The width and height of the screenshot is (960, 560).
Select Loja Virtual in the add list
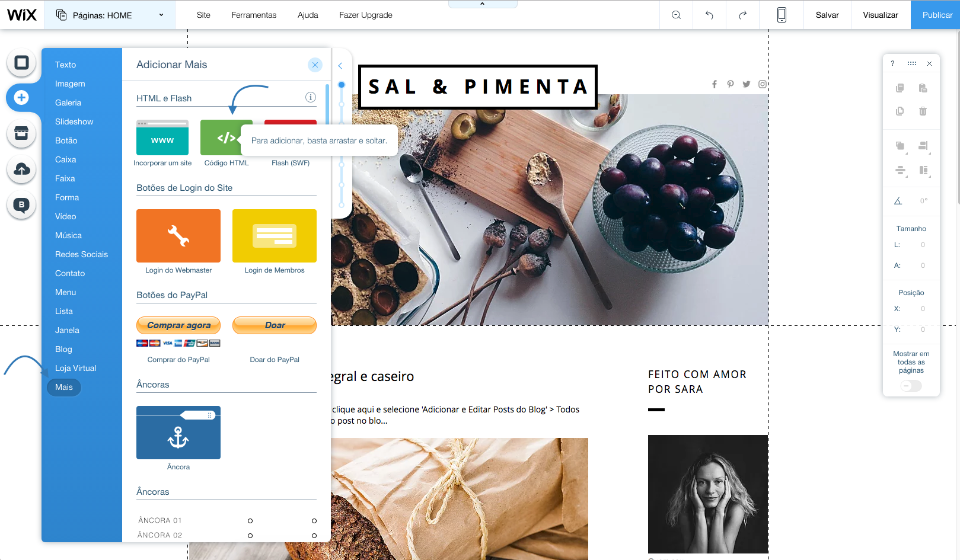coord(76,368)
